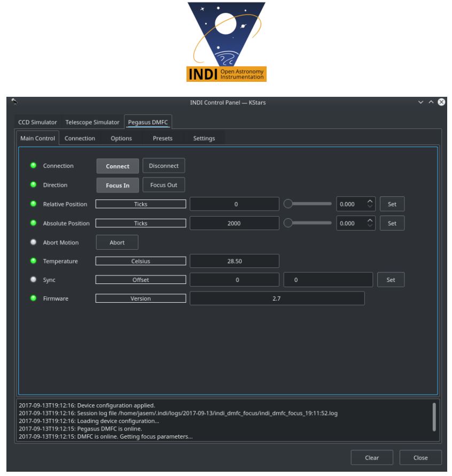Viewport: 452px width, 476px height.
Task: Click Set for Relative Position
Action: click(392, 204)
